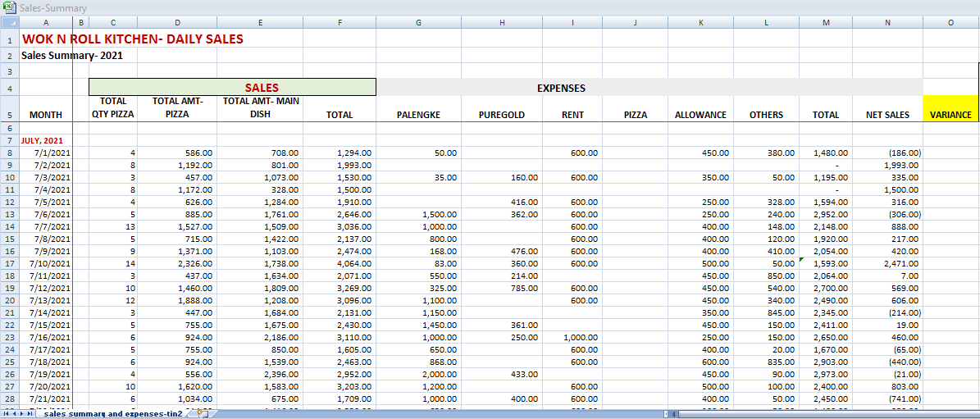Select column E header
The height and width of the screenshot is (419, 980).
pyautogui.click(x=260, y=22)
